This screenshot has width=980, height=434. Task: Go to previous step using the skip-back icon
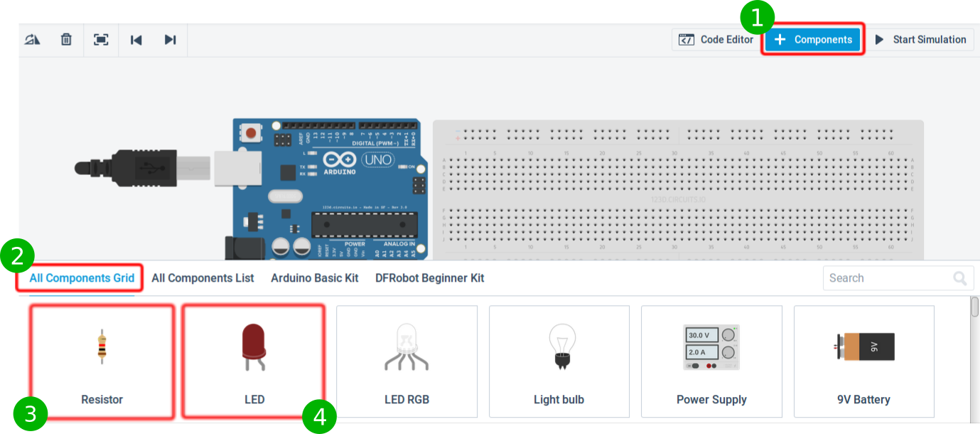pyautogui.click(x=136, y=40)
